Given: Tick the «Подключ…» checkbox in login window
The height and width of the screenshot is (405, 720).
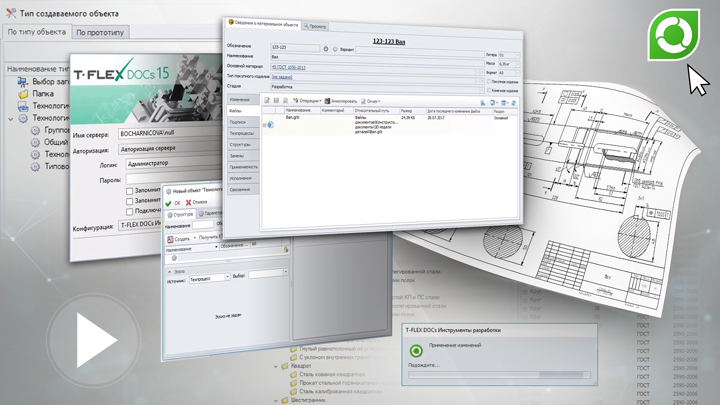Looking at the screenshot, I should (129, 212).
